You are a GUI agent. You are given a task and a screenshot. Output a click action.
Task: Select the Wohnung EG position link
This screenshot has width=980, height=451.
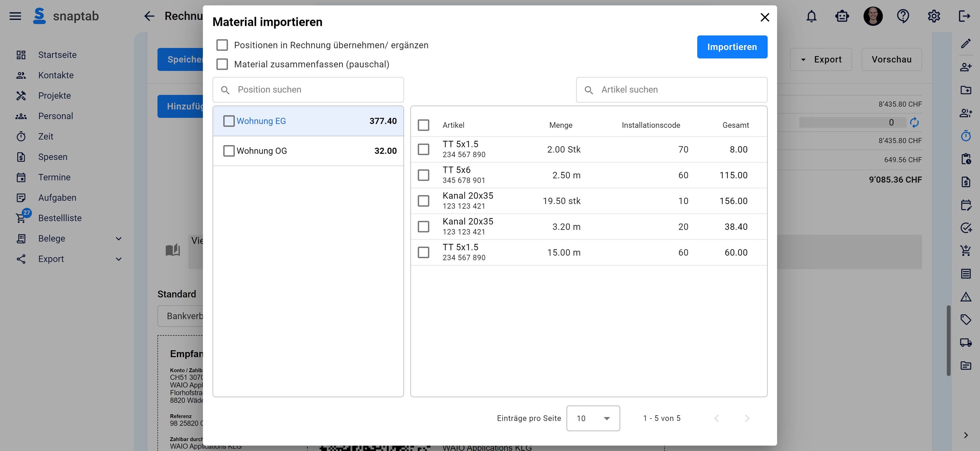click(261, 121)
